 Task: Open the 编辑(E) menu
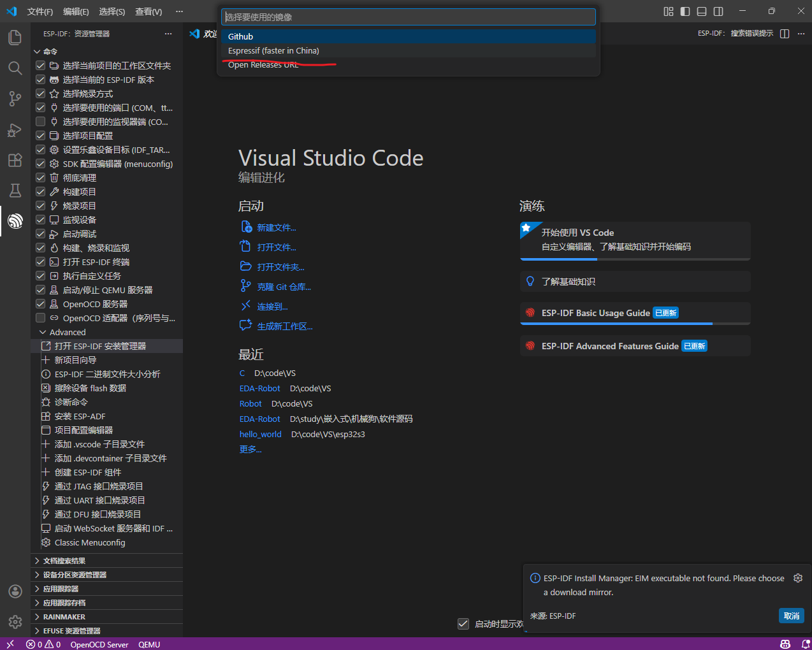pos(76,11)
